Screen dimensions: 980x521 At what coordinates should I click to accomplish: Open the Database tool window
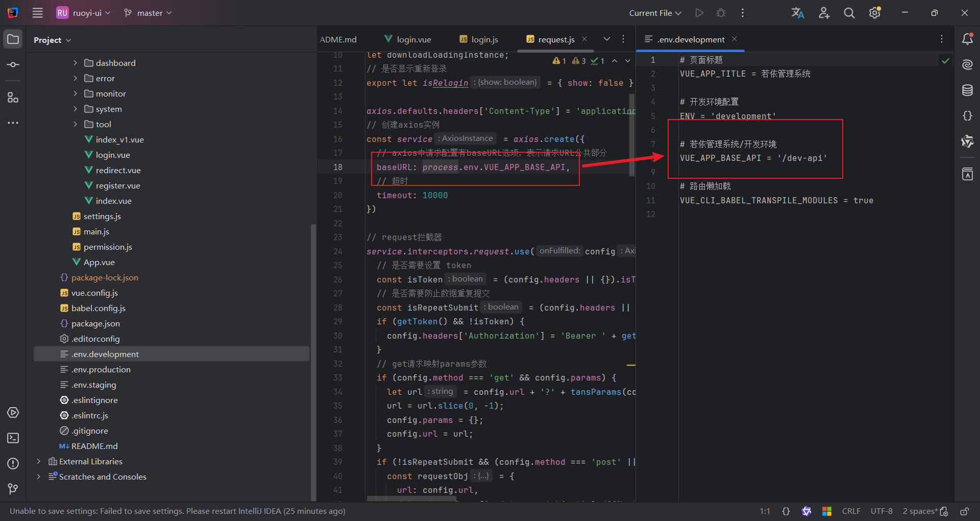click(967, 90)
